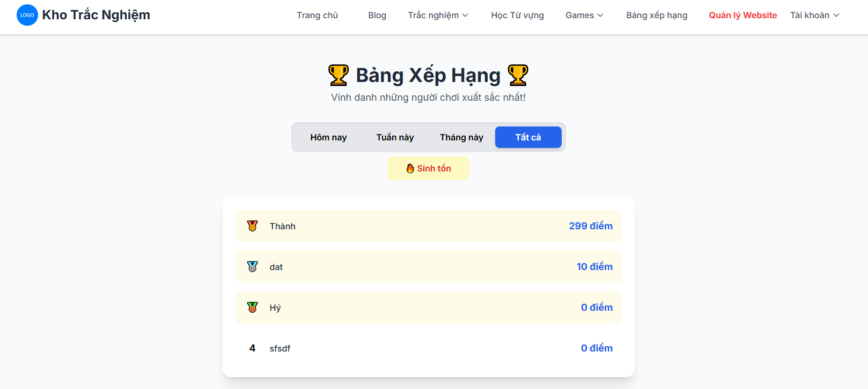Image resolution: width=868 pixels, height=389 pixels.
Task: Select the Hôm nay time filter
Action: [328, 137]
